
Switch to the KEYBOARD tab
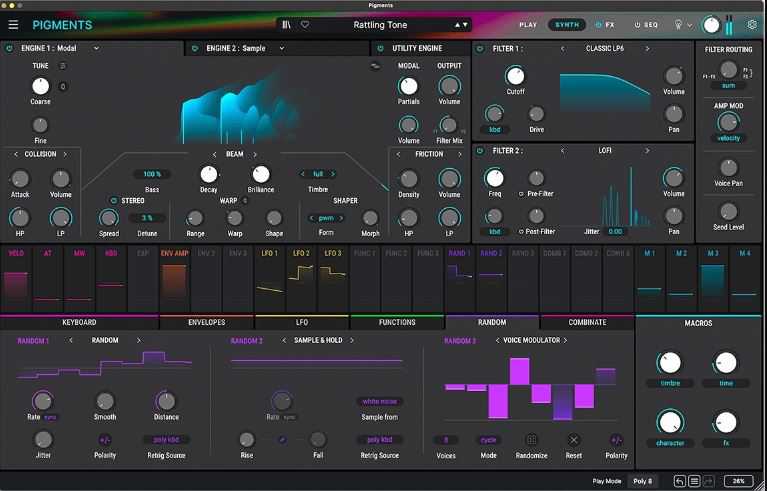coord(79,322)
